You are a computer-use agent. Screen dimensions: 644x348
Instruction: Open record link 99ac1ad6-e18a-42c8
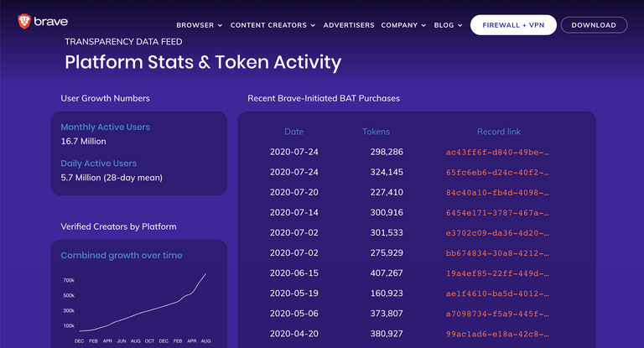[497, 334]
